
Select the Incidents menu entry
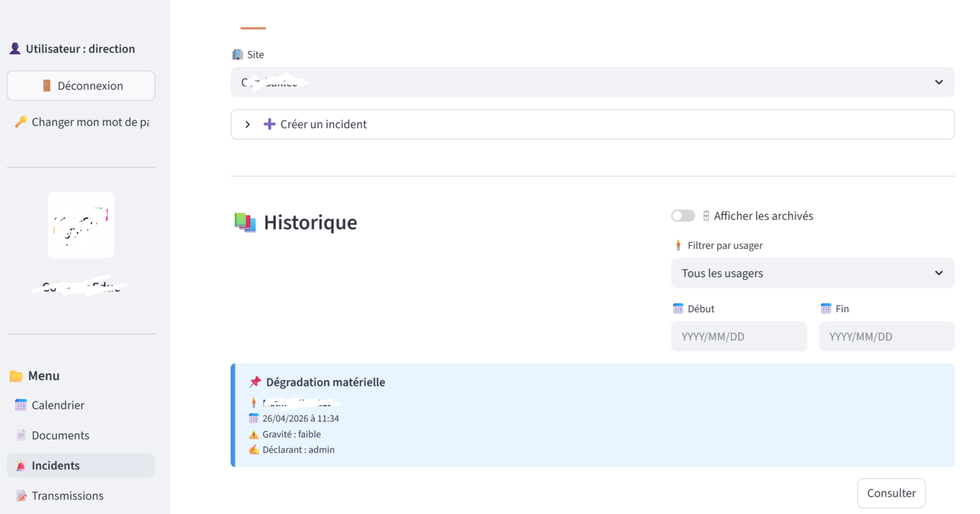pyautogui.click(x=81, y=465)
